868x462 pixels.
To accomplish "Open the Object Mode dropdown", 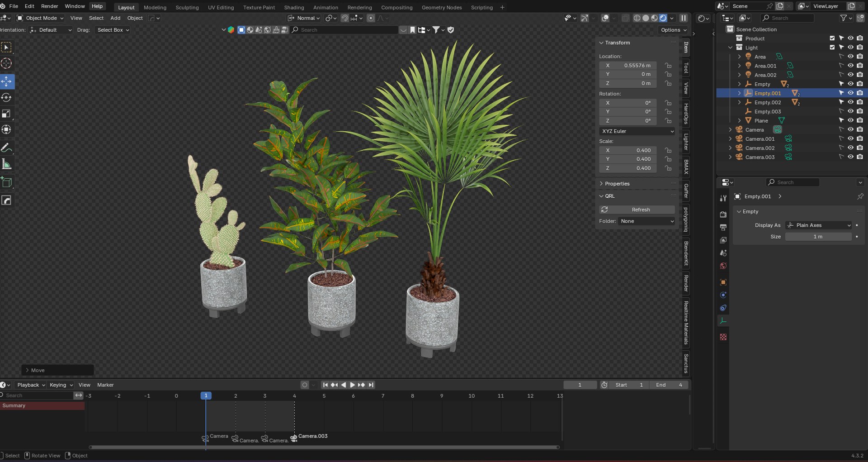I will click(40, 18).
